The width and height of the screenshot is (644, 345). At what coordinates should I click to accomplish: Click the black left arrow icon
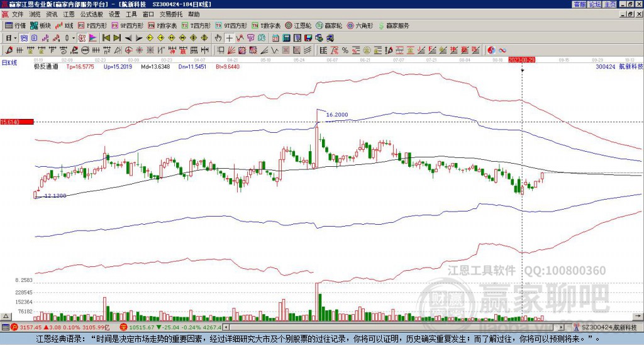[128, 38]
